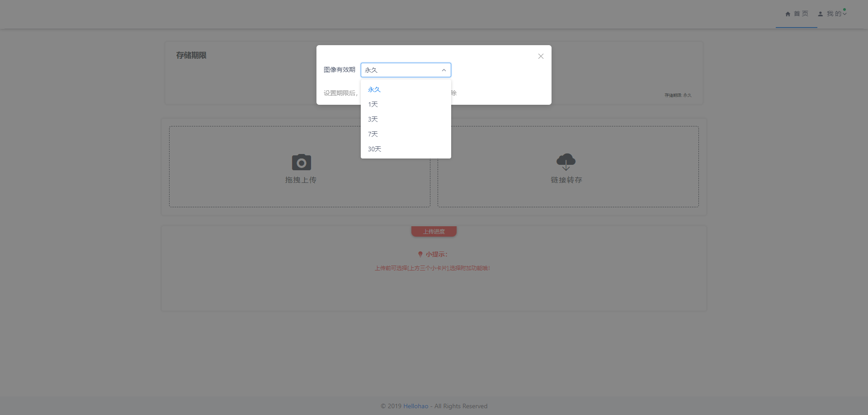868x415 pixels.
Task: Click the 我的 menu chevron arrow
Action: click(x=844, y=14)
